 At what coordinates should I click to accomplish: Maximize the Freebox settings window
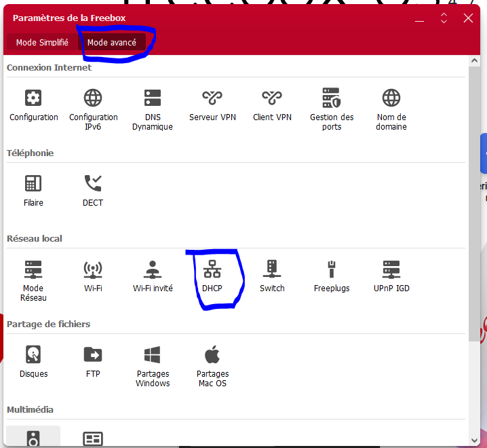(x=444, y=18)
